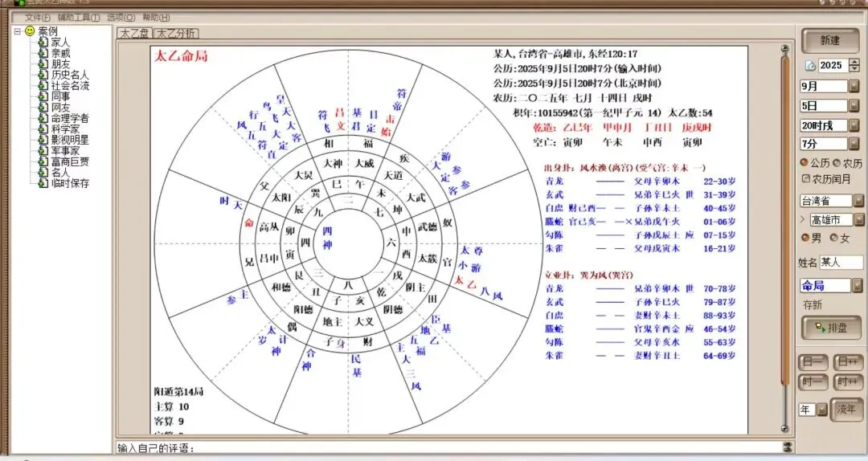Open the minute dropdown showing 7分
Image resolution: width=868 pixels, height=461 pixels.
pyautogui.click(x=854, y=144)
